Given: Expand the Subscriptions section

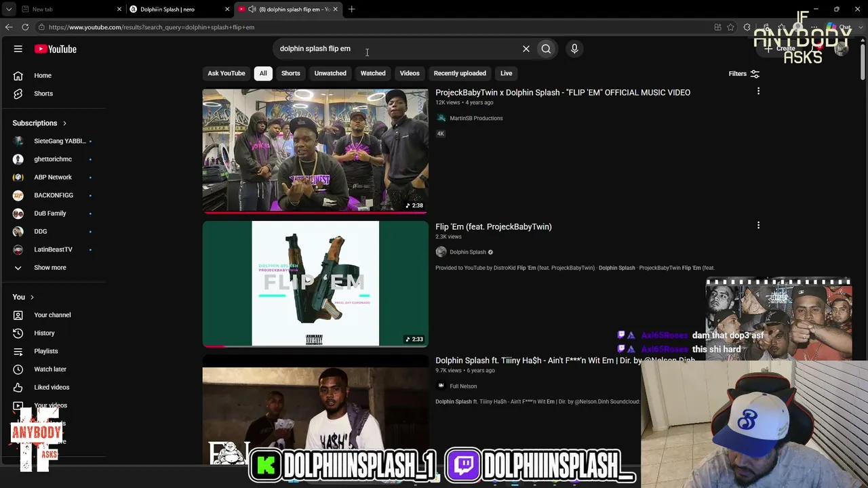Looking at the screenshot, I should pos(40,123).
